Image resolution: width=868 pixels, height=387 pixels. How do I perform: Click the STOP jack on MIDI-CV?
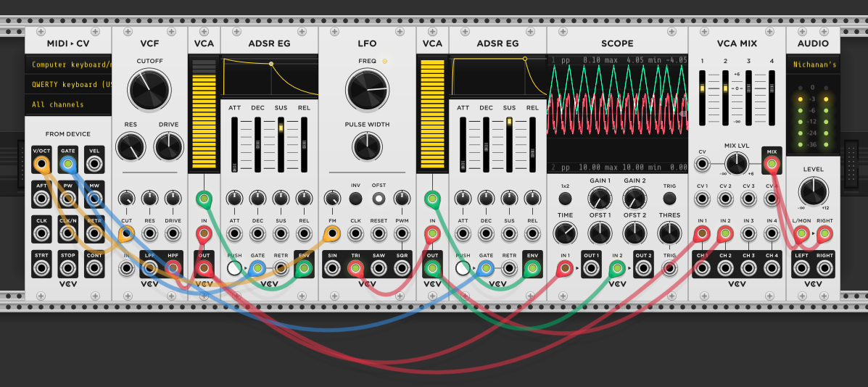click(x=68, y=268)
